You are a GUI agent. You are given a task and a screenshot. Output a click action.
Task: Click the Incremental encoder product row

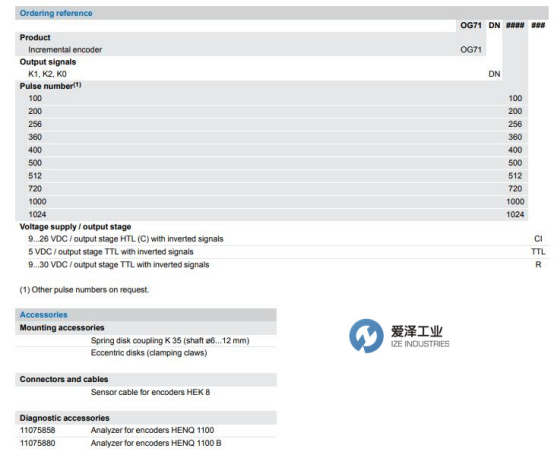click(251, 50)
